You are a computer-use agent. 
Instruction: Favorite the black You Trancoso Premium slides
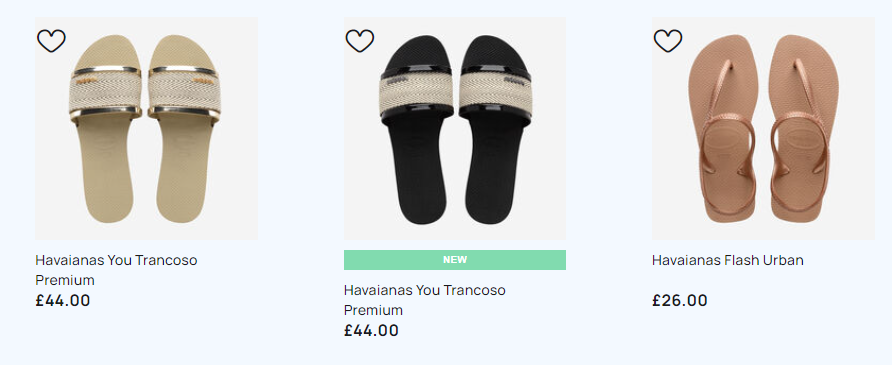[360, 41]
